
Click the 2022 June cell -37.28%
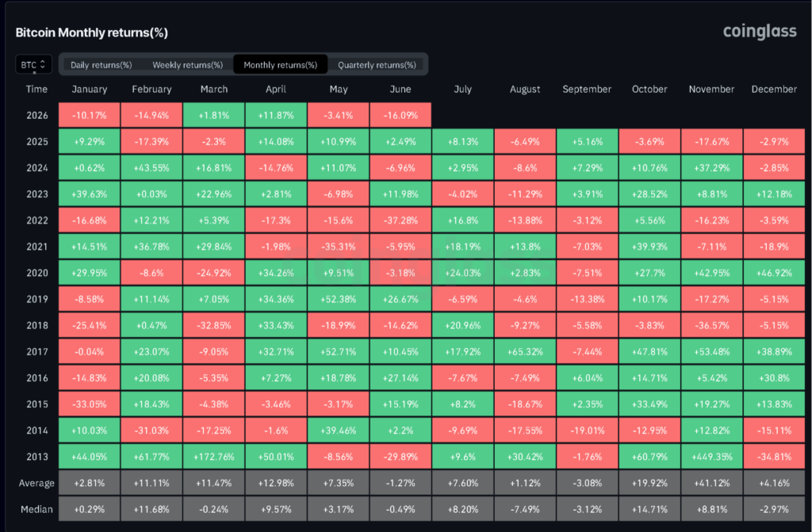400,220
